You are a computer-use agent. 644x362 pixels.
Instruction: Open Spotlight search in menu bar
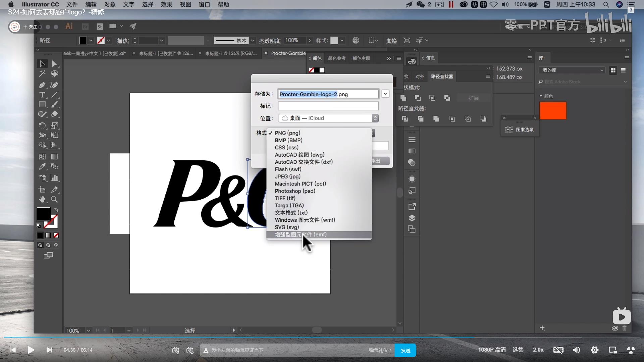(606, 4)
